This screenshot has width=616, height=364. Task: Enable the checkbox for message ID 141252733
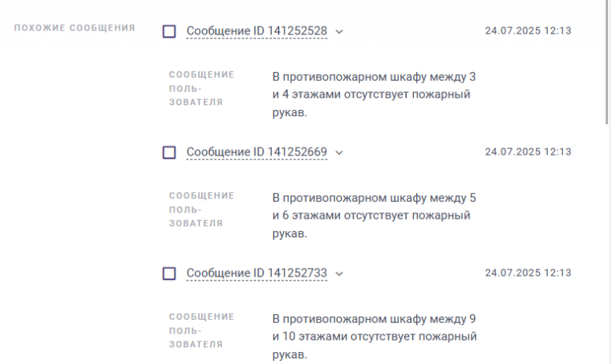pyautogui.click(x=169, y=273)
